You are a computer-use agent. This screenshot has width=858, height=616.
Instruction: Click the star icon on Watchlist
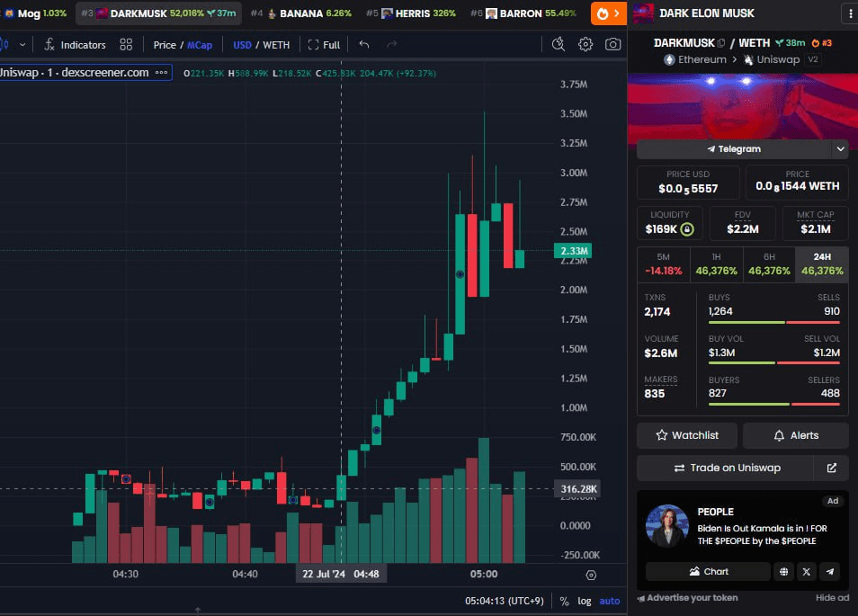(x=662, y=435)
